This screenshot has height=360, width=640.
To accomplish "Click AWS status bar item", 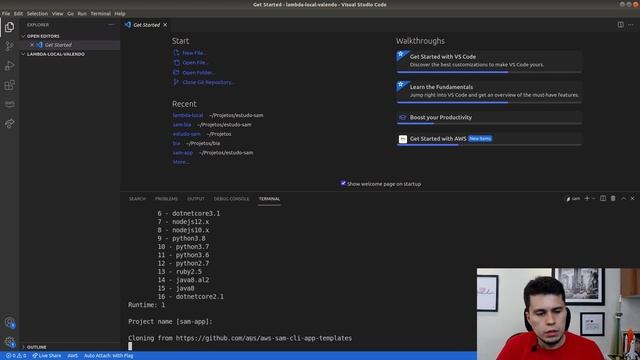I will click(x=73, y=356).
